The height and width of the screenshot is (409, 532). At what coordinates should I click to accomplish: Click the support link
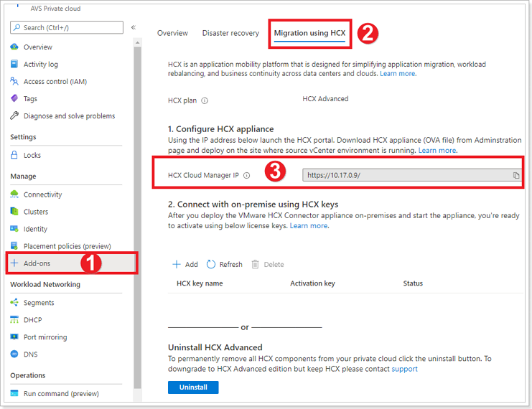[404, 369]
